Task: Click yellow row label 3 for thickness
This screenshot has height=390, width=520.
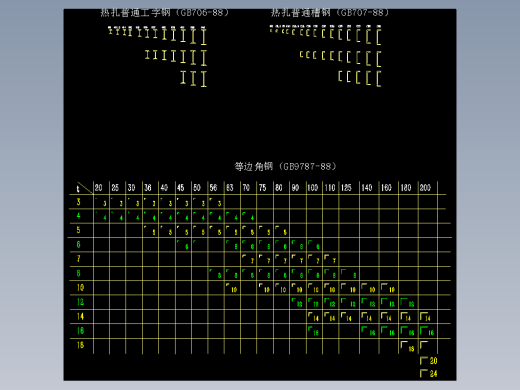Action: click(x=79, y=202)
